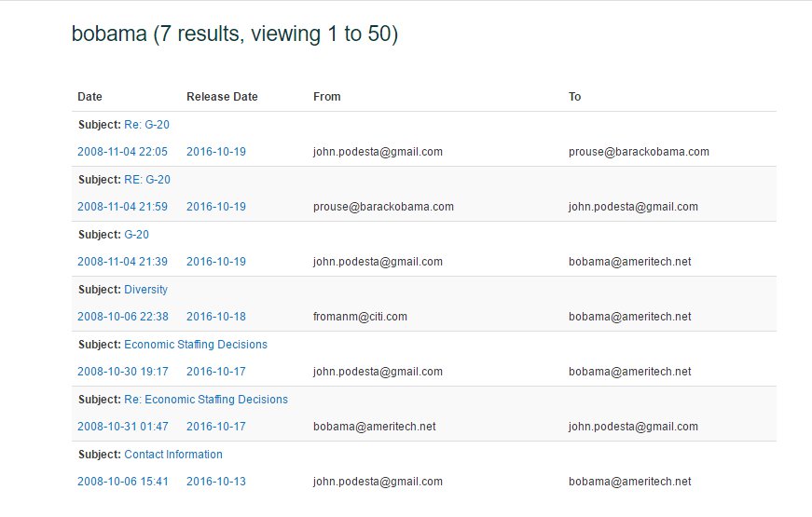Image resolution: width=812 pixels, height=517 pixels.
Task: Open 'Economic Staffing Decisions' subject link
Action: point(196,345)
